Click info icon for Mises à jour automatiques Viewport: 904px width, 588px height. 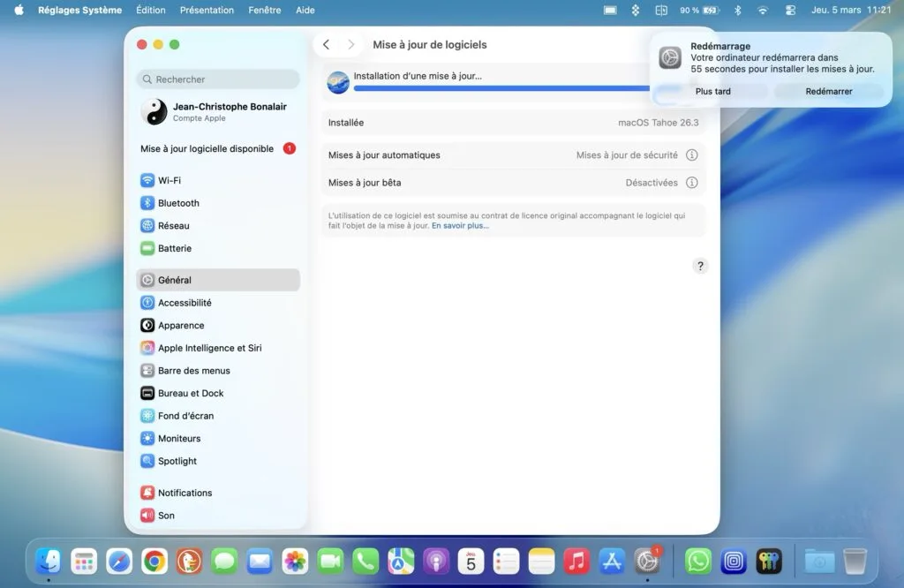692,155
